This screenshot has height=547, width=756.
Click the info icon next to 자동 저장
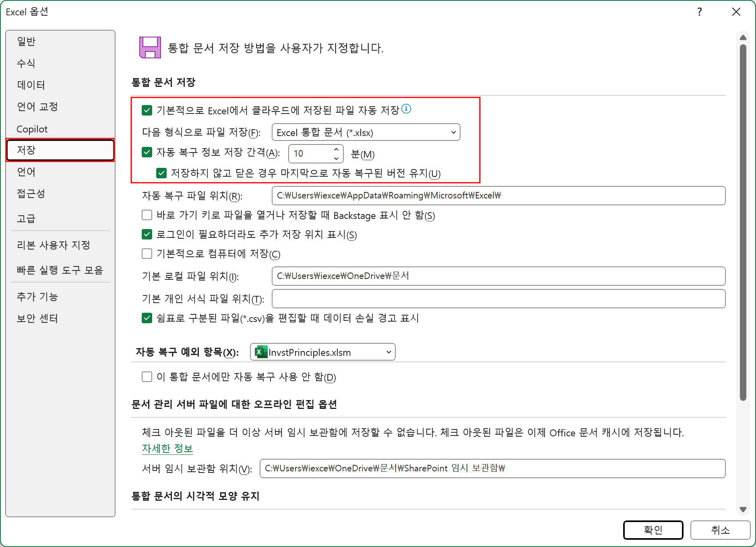(406, 109)
